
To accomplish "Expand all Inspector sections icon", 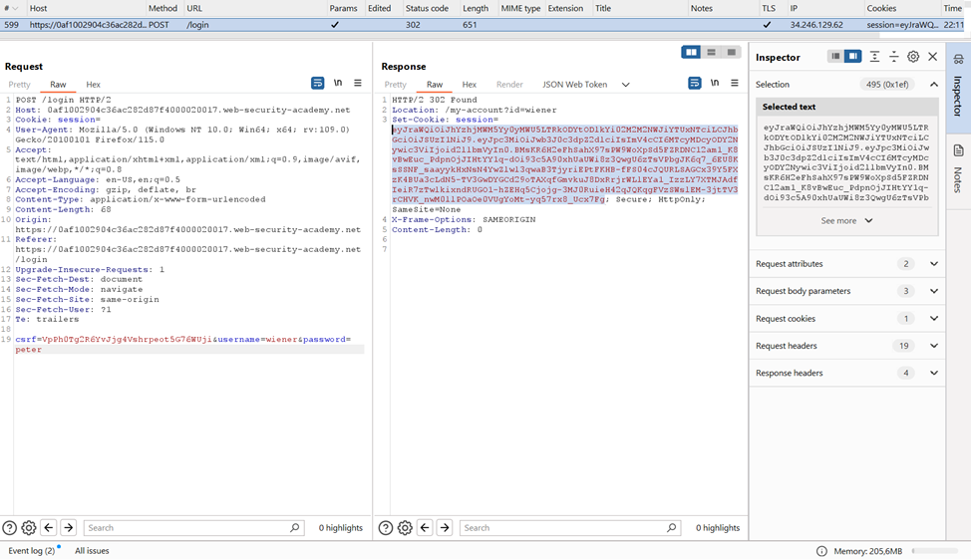I will pos(874,57).
